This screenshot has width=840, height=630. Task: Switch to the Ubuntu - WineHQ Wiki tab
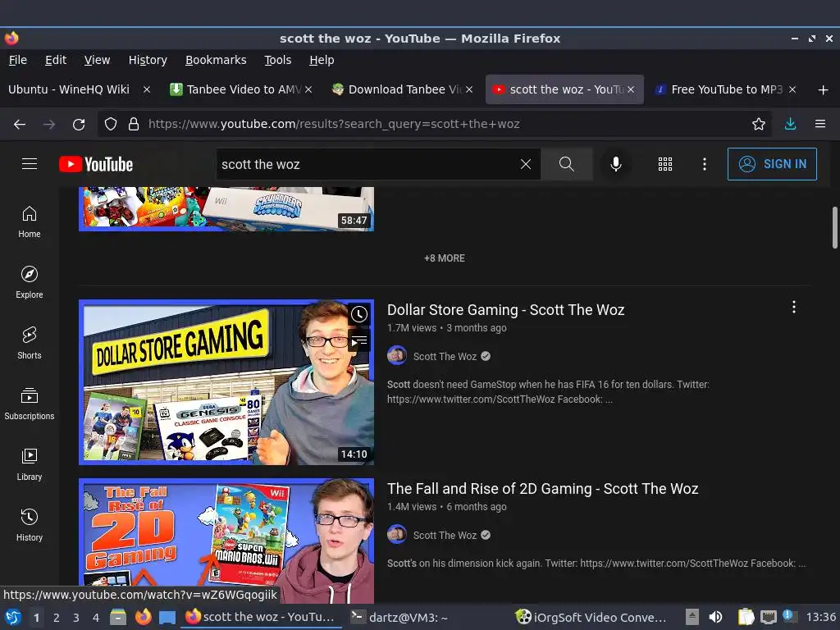pos(69,89)
